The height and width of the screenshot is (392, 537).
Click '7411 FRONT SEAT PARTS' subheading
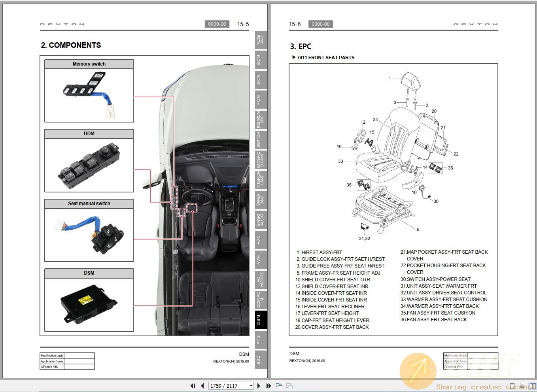coord(325,57)
